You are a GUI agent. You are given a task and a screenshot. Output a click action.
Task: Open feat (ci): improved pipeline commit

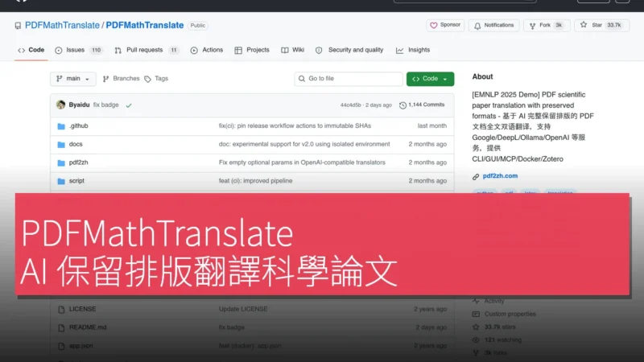point(255,180)
